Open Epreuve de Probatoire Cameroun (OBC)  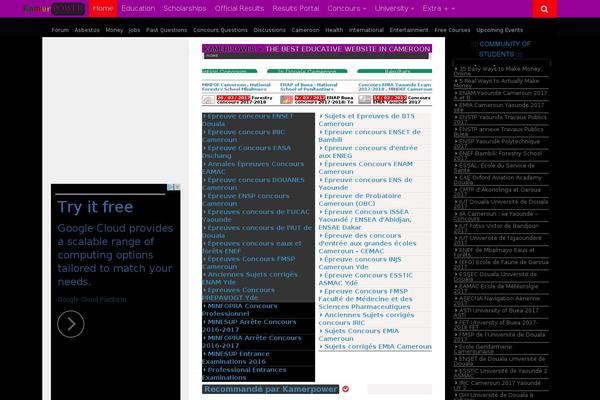360,199
